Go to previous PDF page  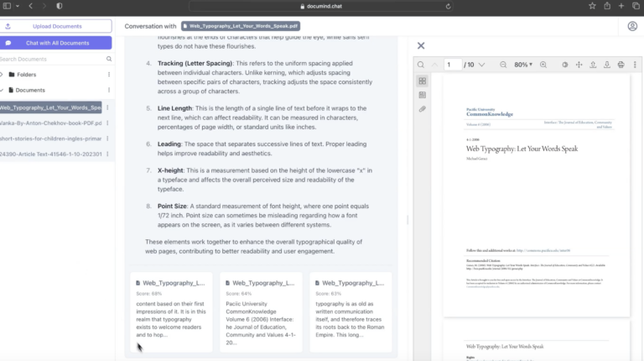pyautogui.click(x=434, y=65)
